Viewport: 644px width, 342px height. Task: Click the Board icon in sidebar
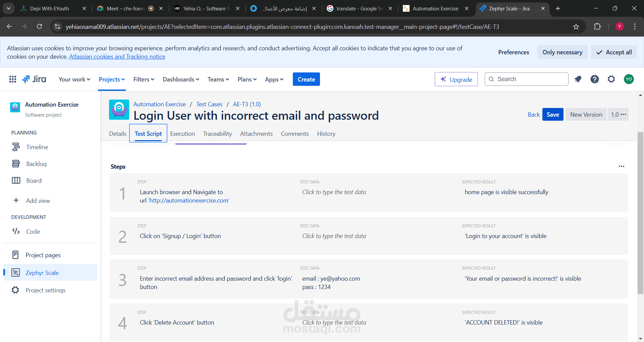coord(16,180)
